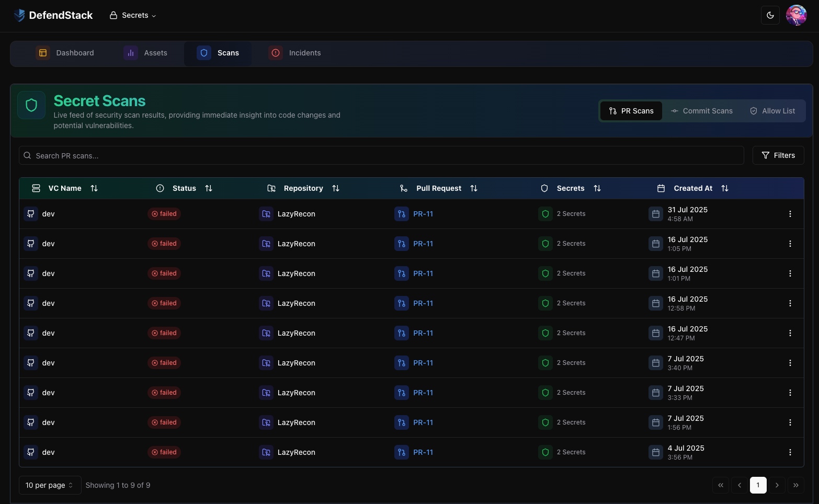Screen dimensions: 819x504
Task: Select the Scans shield icon
Action: coord(204,53)
